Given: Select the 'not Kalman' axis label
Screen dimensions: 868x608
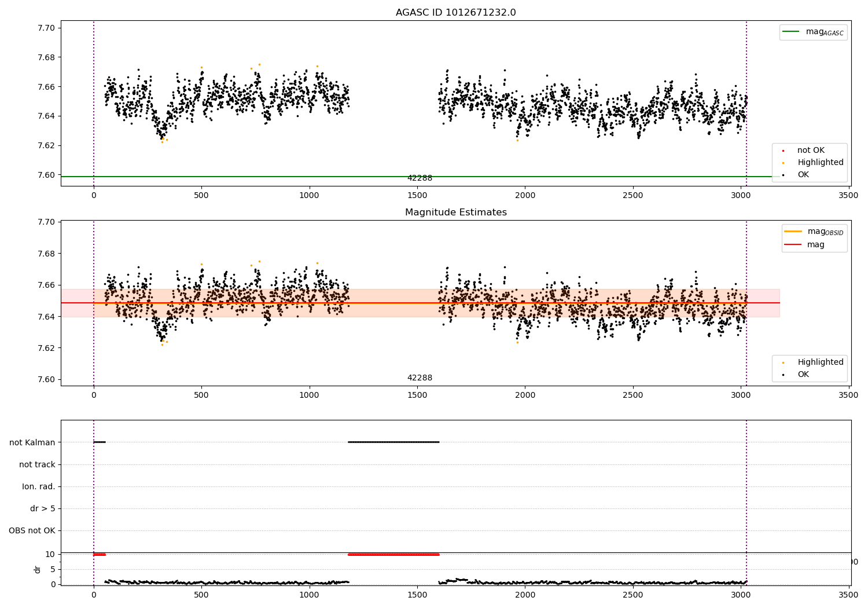Looking at the screenshot, I should point(32,443).
